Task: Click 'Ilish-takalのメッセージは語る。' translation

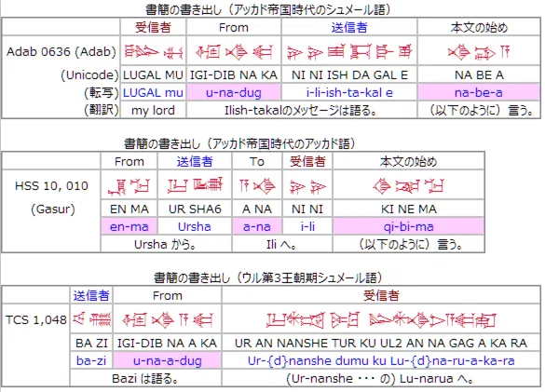Action: pos(301,111)
